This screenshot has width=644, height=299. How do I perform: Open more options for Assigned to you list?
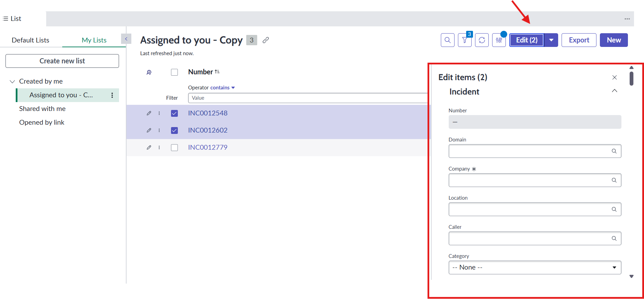112,95
